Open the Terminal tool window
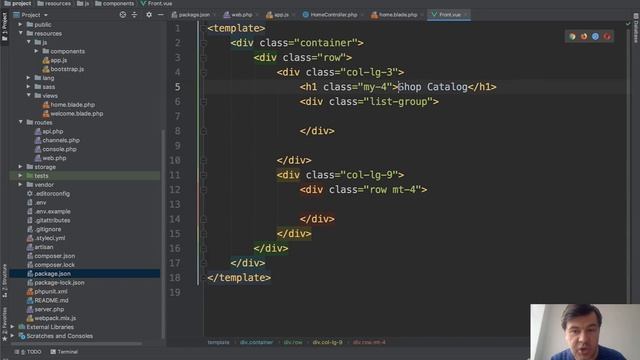Screen dimensions: 640x360 (x=64, y=352)
